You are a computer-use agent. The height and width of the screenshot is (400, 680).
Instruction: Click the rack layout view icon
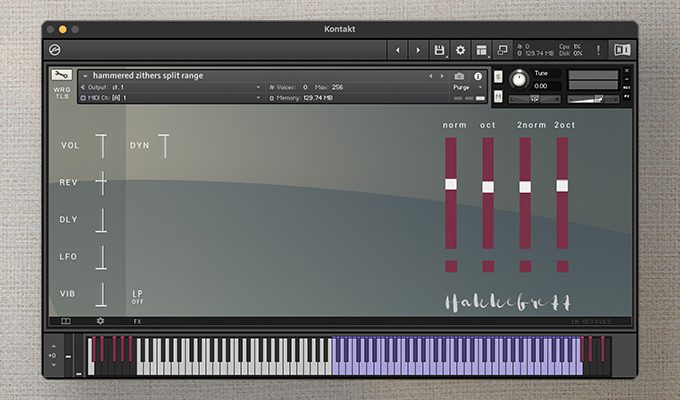coord(482,50)
